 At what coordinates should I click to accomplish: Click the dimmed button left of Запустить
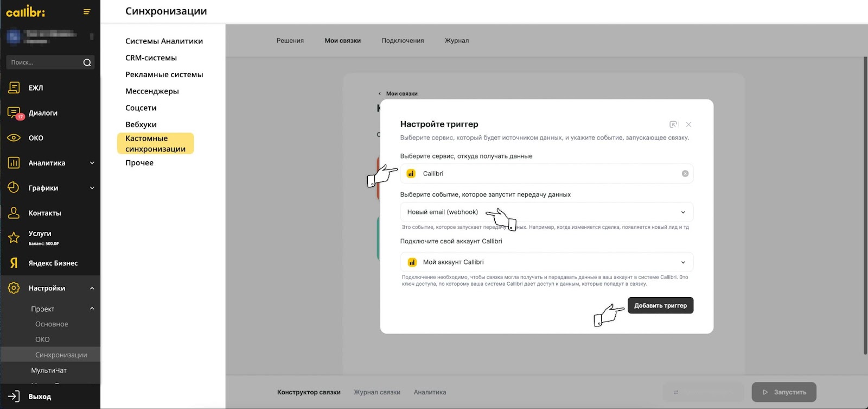coord(703,392)
